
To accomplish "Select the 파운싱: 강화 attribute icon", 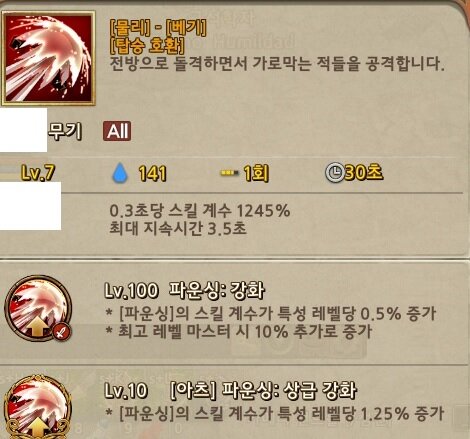I will pyautogui.click(x=38, y=308).
